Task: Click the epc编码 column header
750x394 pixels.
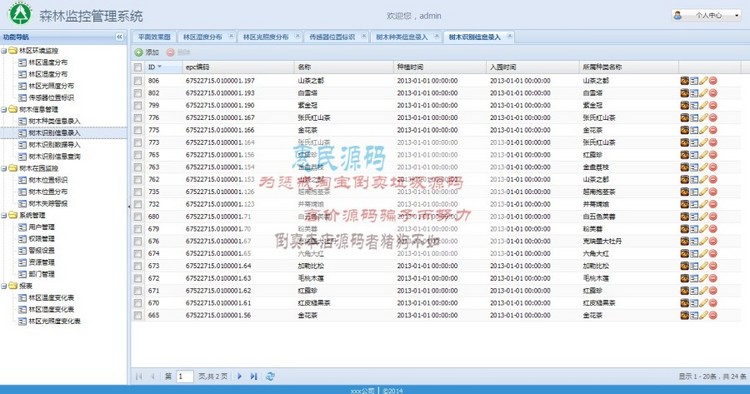Action: point(238,67)
